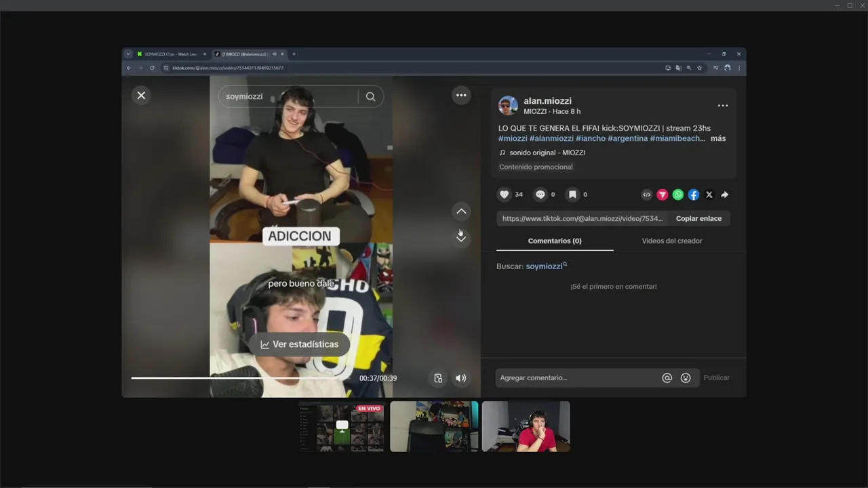This screenshot has width=868, height=488.
Task: Click the 'soymiozzi' search suggestion link
Action: [546, 266]
